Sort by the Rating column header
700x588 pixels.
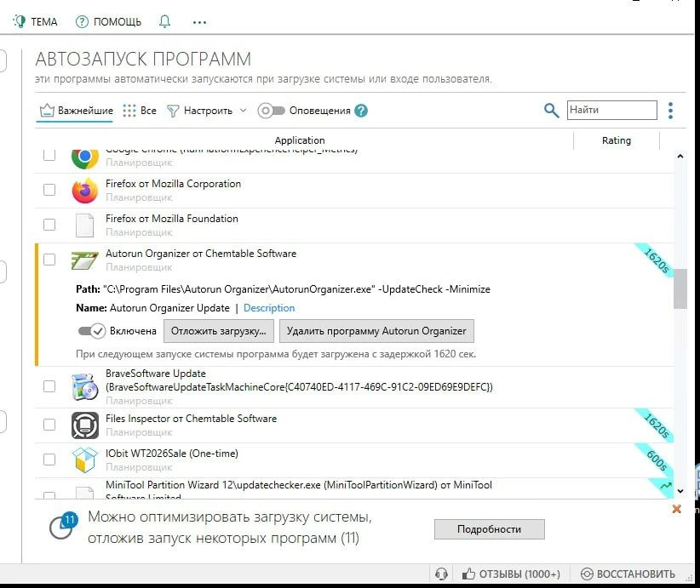coord(616,140)
